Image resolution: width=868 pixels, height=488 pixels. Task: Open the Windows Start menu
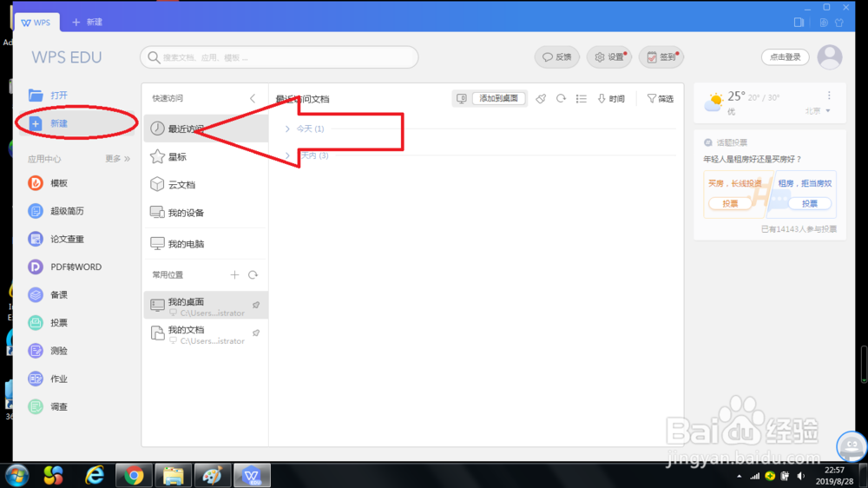click(x=16, y=476)
